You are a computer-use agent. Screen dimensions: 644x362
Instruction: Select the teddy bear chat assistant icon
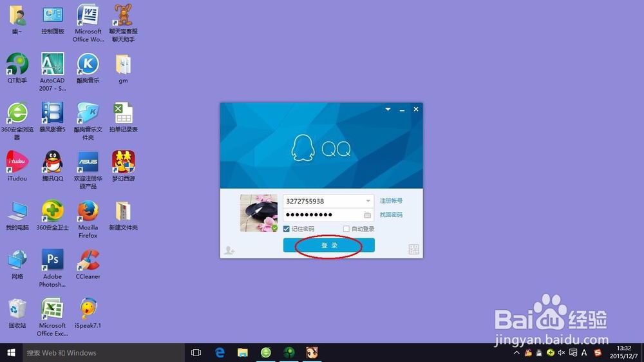(x=123, y=23)
